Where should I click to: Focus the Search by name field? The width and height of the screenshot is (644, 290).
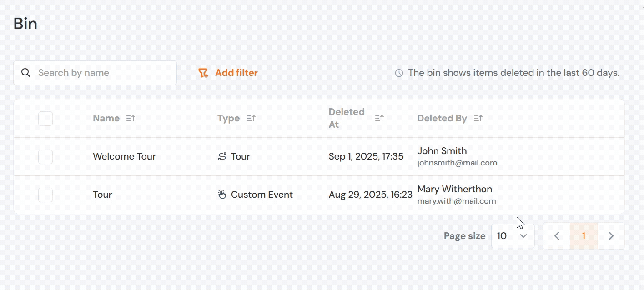(x=95, y=73)
